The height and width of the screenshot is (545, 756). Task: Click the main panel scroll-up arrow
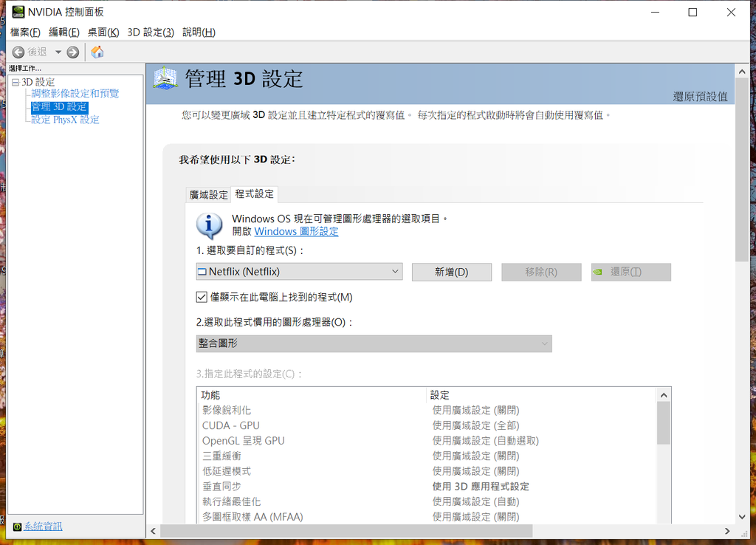pyautogui.click(x=742, y=72)
